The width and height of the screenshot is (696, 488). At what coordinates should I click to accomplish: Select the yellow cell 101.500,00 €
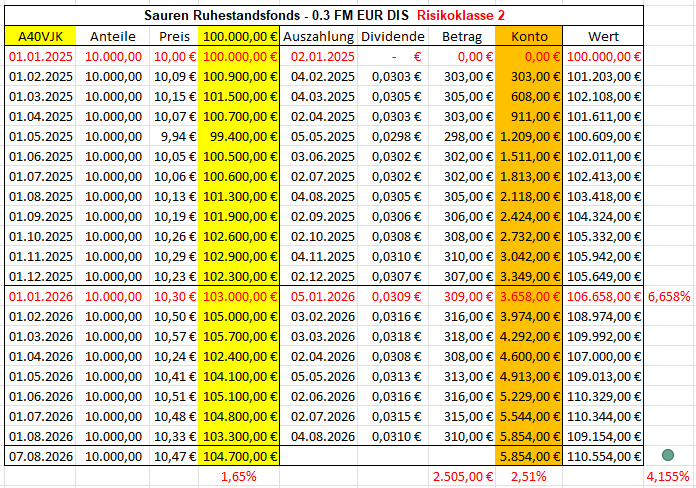tap(239, 96)
